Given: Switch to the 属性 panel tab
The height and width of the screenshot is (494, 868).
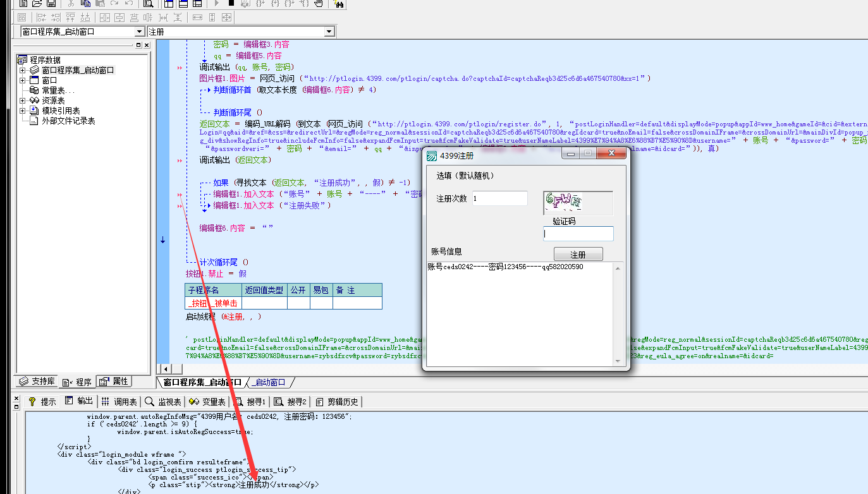Looking at the screenshot, I should pos(114,382).
